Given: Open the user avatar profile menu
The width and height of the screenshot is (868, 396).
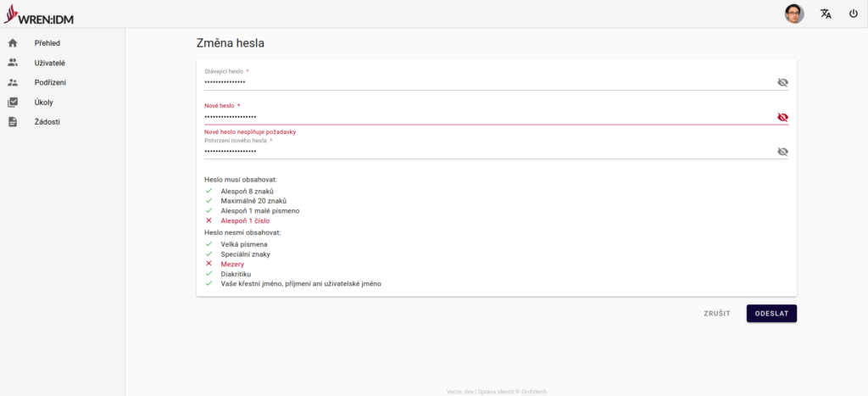Looking at the screenshot, I should [x=794, y=14].
